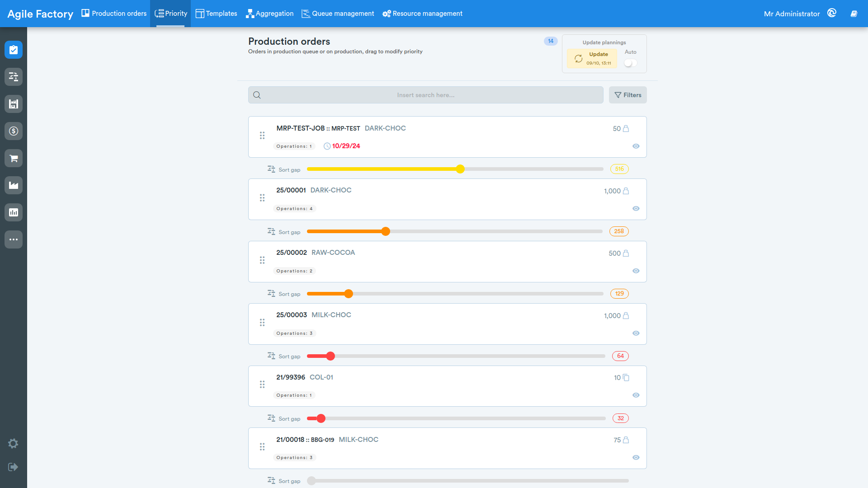Click lock icon on order 25/00001
Image resolution: width=868 pixels, height=488 pixels.
click(626, 191)
